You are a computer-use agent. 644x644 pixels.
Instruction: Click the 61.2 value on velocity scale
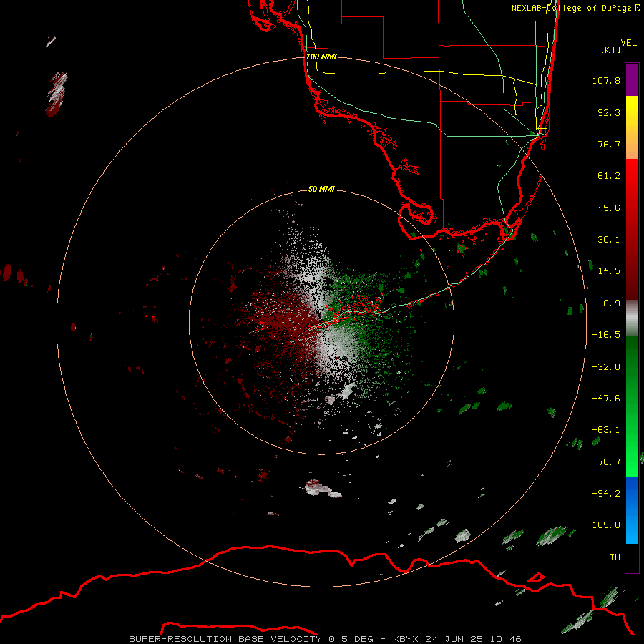pos(609,176)
